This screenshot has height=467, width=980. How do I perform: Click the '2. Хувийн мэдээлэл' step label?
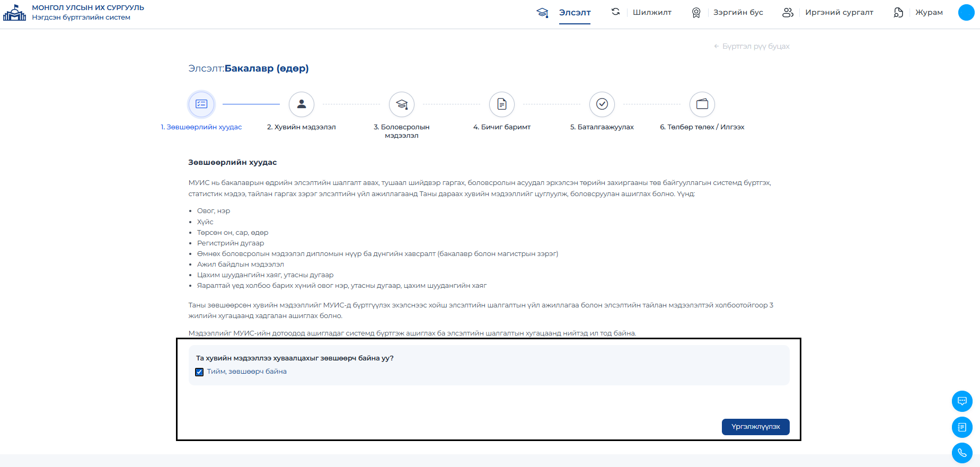click(x=302, y=127)
